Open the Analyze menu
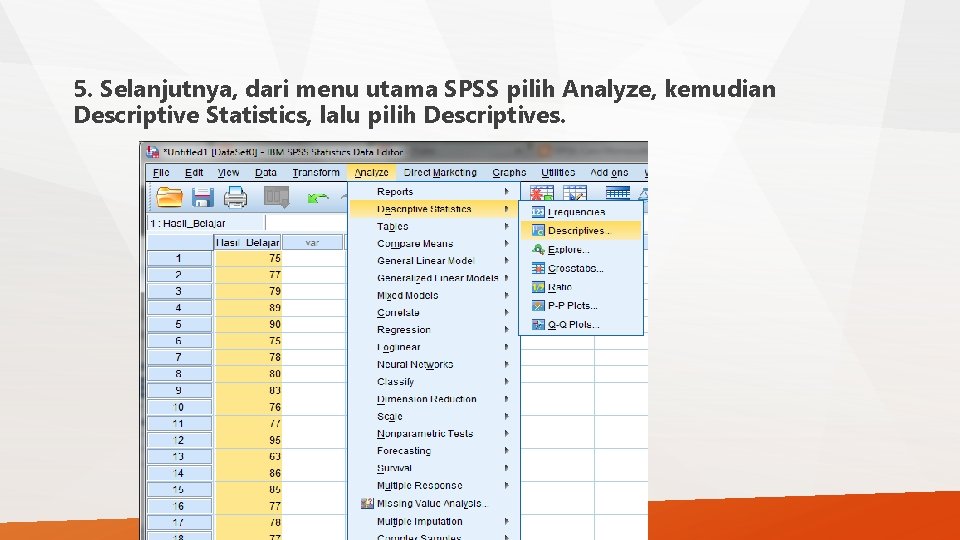The height and width of the screenshot is (540, 960). coord(372,173)
